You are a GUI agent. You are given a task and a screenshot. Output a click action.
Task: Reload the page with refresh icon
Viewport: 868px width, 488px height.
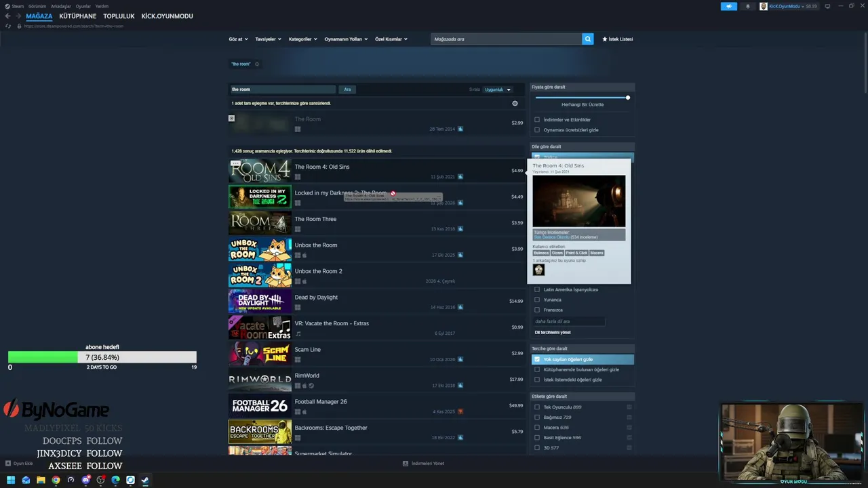point(8,26)
